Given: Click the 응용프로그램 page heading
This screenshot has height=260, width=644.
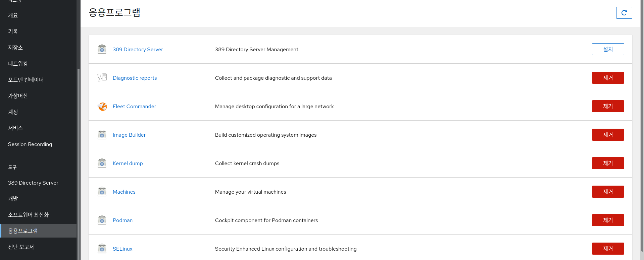Looking at the screenshot, I should click(x=114, y=12).
